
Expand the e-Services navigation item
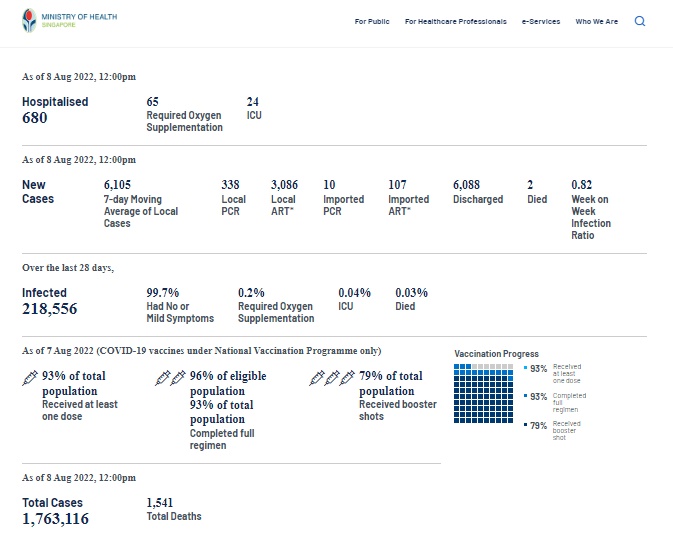540,21
